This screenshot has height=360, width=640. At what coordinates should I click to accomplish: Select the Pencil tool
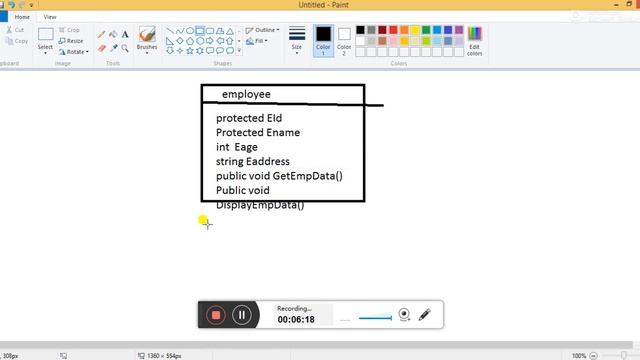click(x=101, y=35)
